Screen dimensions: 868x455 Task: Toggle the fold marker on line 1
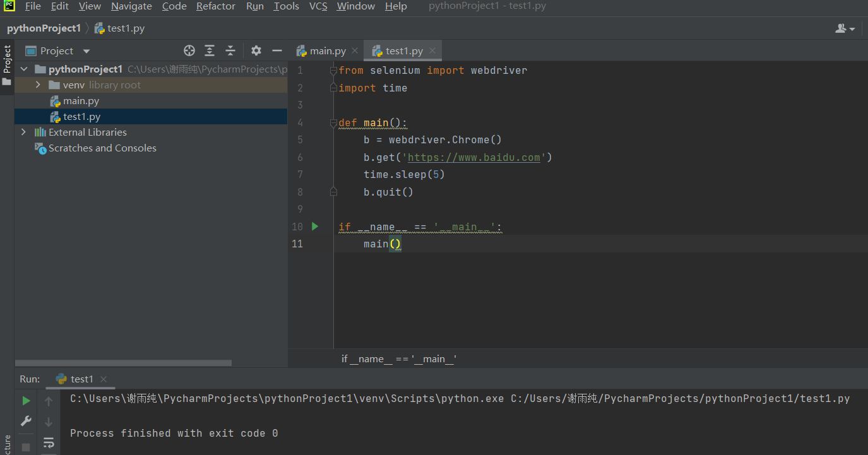pos(333,71)
